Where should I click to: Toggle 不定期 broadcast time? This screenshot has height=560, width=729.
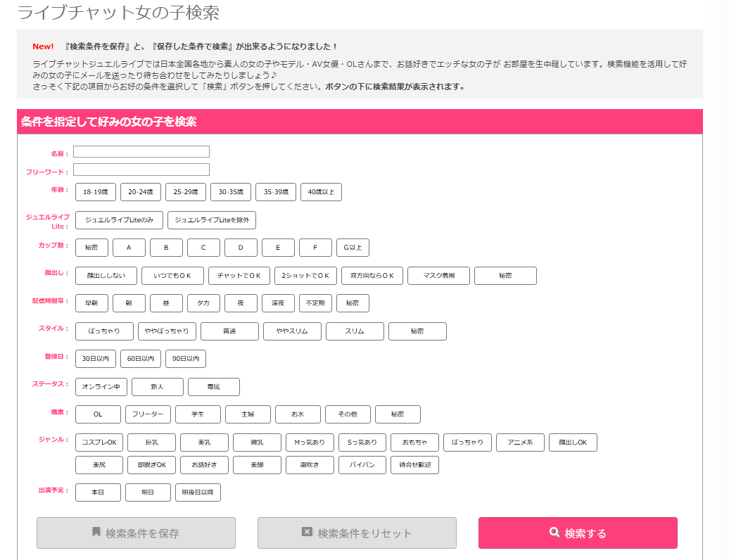315,303
